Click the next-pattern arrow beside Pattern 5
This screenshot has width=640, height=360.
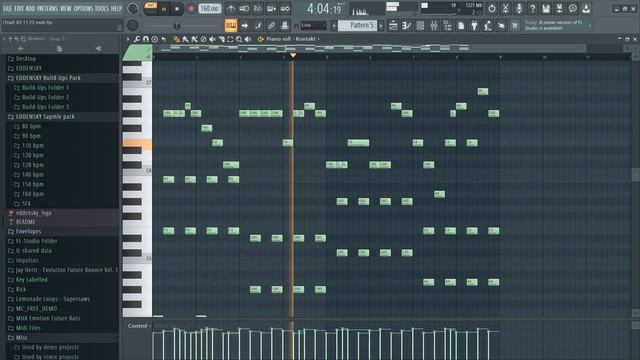point(381,25)
